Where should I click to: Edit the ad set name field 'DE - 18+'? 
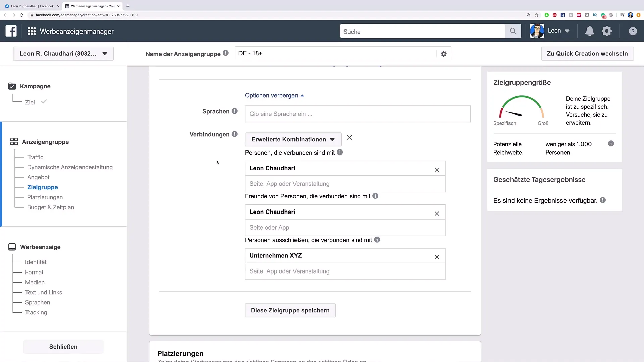click(335, 54)
